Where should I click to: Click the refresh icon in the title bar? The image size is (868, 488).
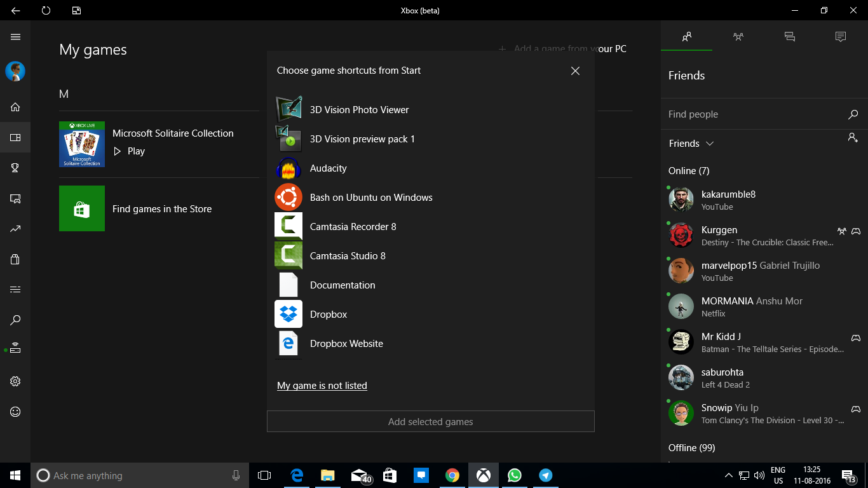(x=46, y=10)
